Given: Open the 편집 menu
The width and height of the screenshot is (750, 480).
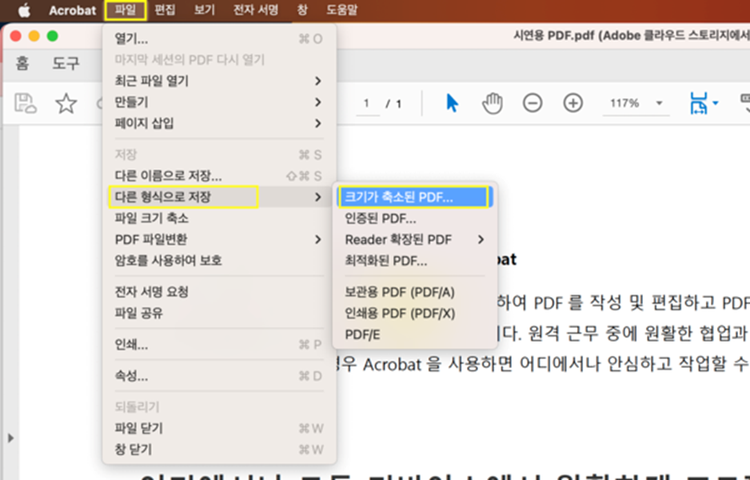Looking at the screenshot, I should [165, 10].
